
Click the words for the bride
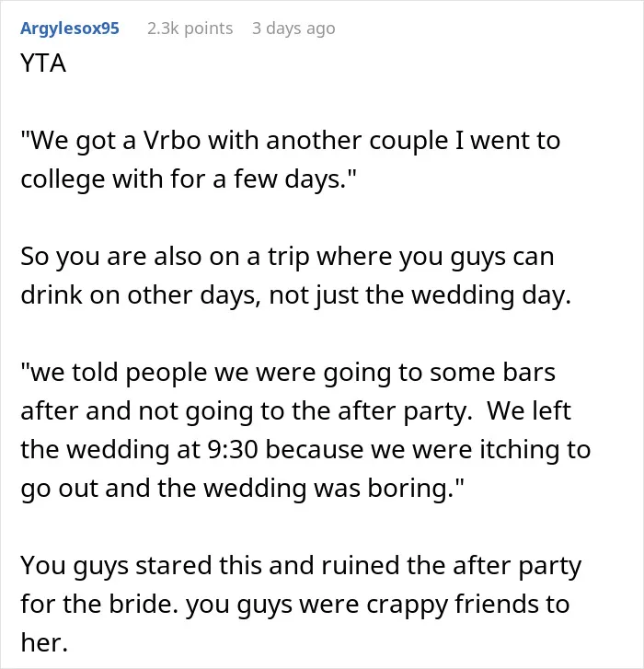point(99,605)
